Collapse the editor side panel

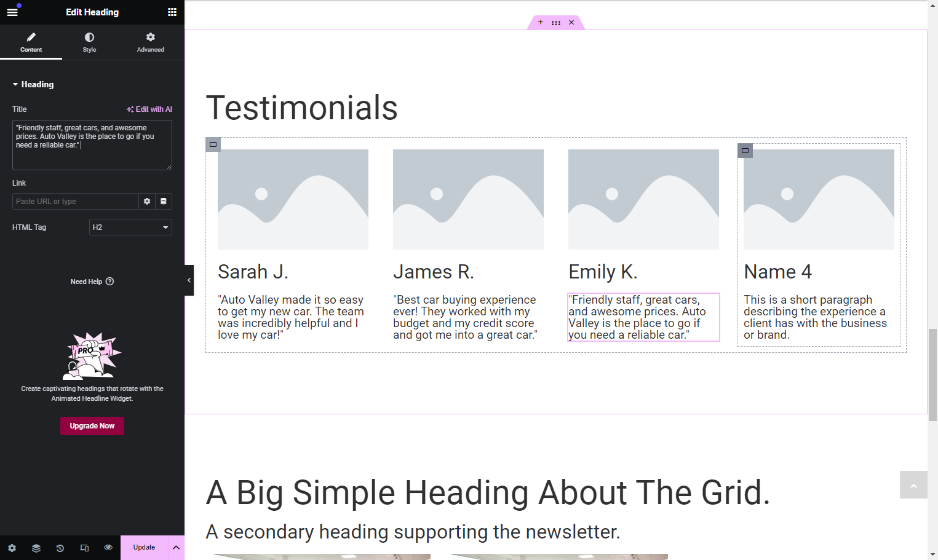(189, 280)
